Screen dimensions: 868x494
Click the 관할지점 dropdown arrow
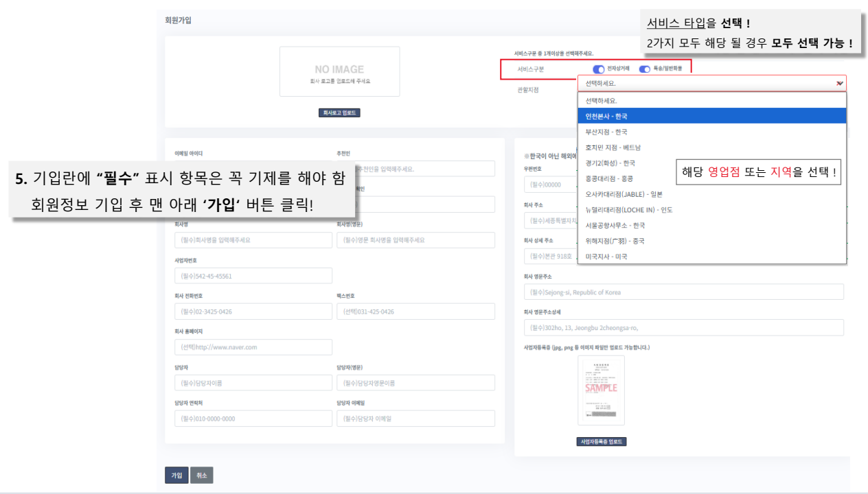[x=839, y=83]
